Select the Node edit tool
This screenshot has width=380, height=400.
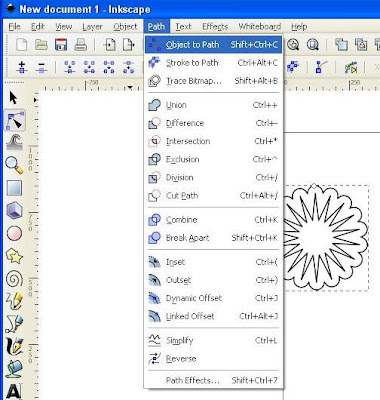click(x=15, y=120)
